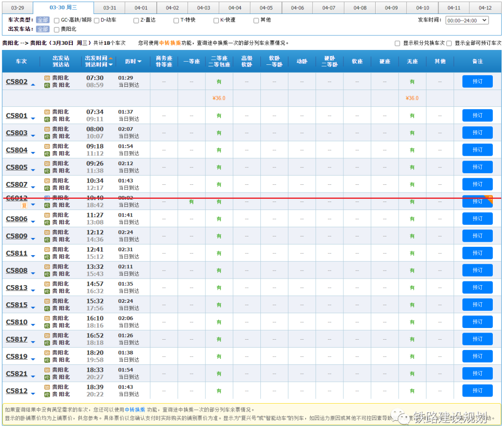Expand price details arrow for C5803
The height and width of the screenshot is (440, 504).
click(x=33, y=136)
